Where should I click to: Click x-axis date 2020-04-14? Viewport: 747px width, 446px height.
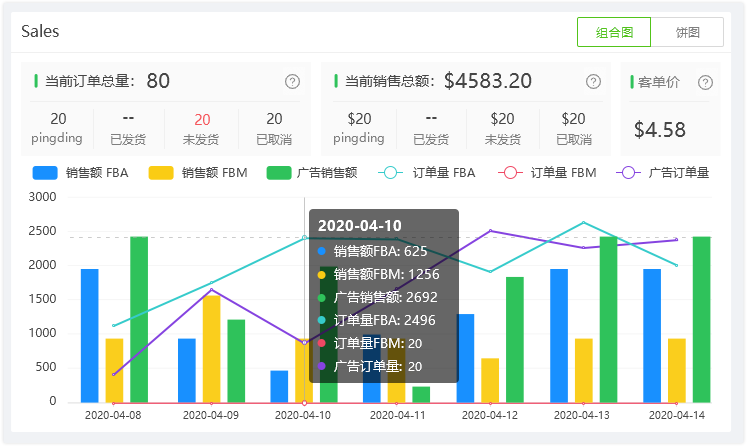[676, 415]
